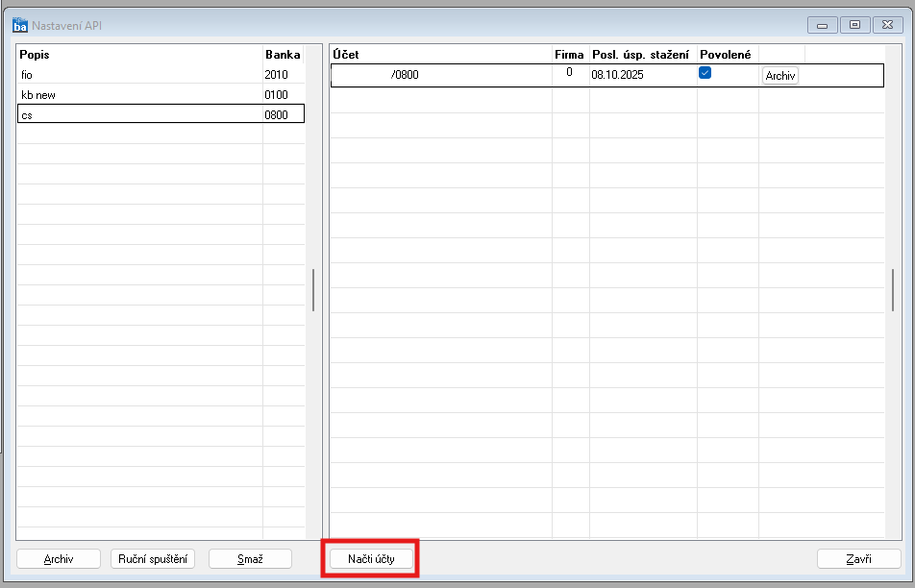
Task: Untick the Povolené checkbox for the /0800 account
Action: [705, 73]
